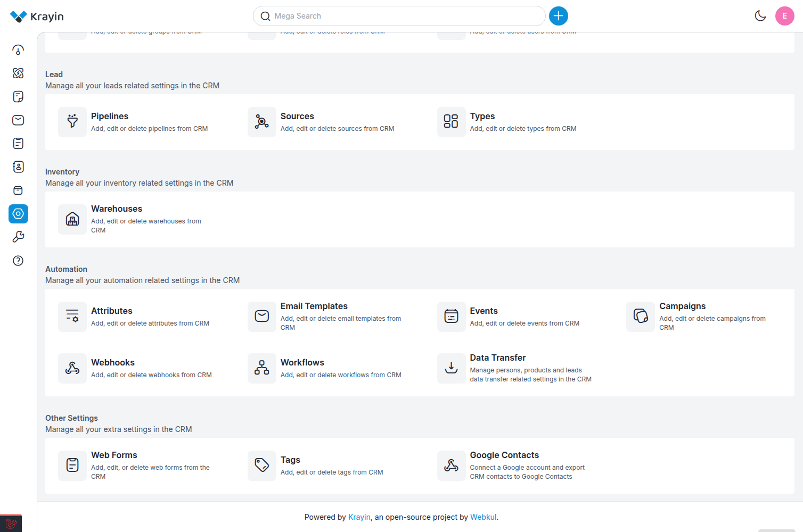Open the Events settings link
Image resolution: width=803 pixels, height=532 pixels.
pos(484,311)
